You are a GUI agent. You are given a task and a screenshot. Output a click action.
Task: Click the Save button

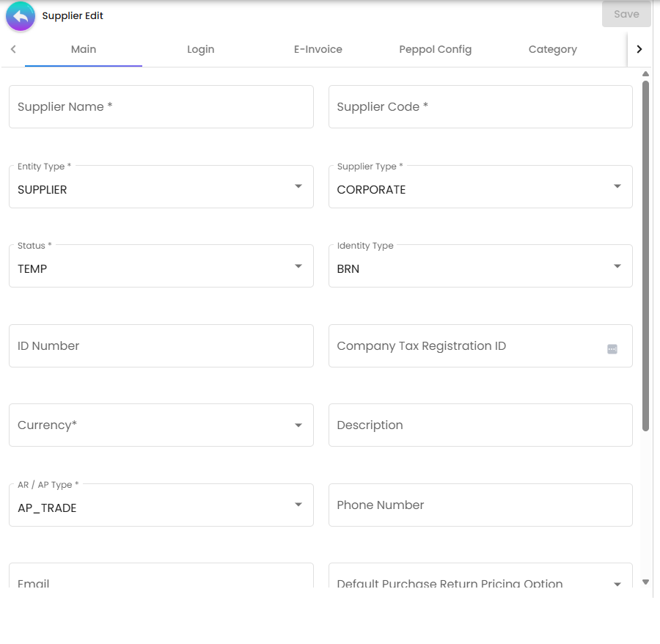[x=626, y=14]
